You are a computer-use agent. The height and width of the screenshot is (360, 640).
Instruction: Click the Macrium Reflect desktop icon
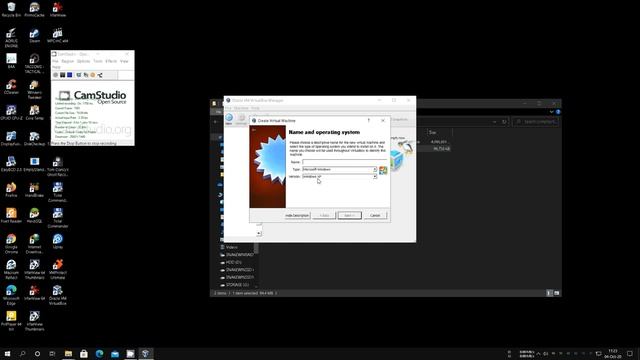[x=11, y=269]
